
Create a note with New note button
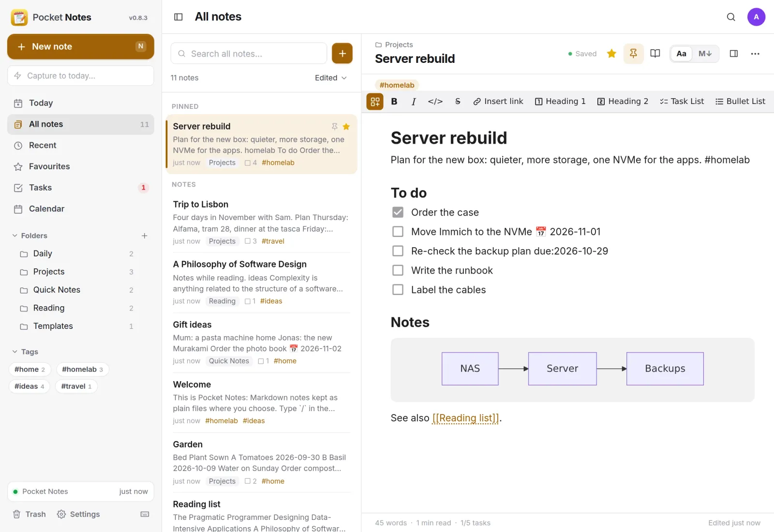click(81, 46)
